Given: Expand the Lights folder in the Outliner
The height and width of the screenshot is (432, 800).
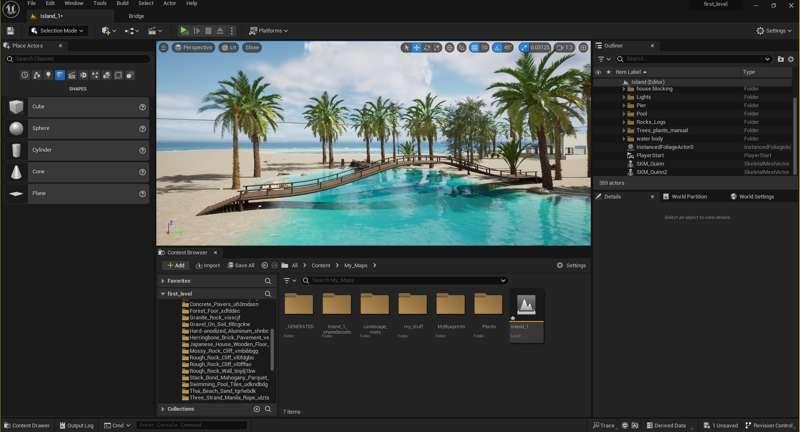Looking at the screenshot, I should tap(623, 97).
